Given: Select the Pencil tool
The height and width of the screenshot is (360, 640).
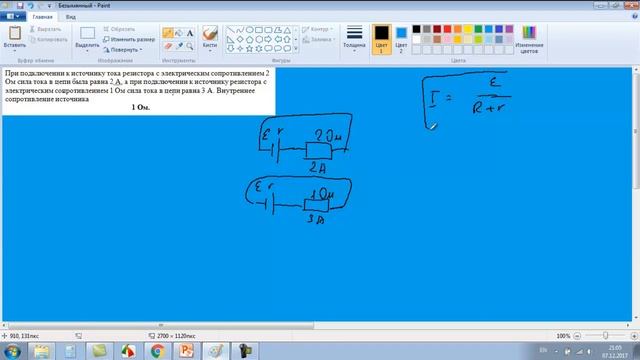Looking at the screenshot, I should tap(167, 33).
